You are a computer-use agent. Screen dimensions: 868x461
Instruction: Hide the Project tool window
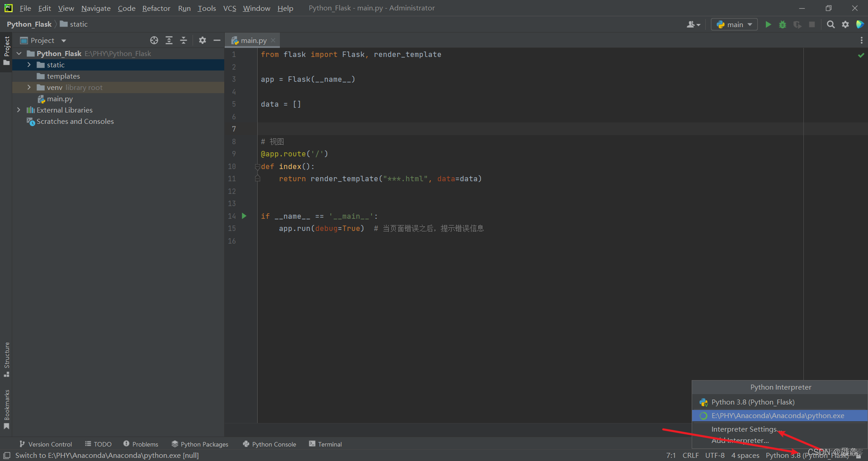tap(217, 40)
